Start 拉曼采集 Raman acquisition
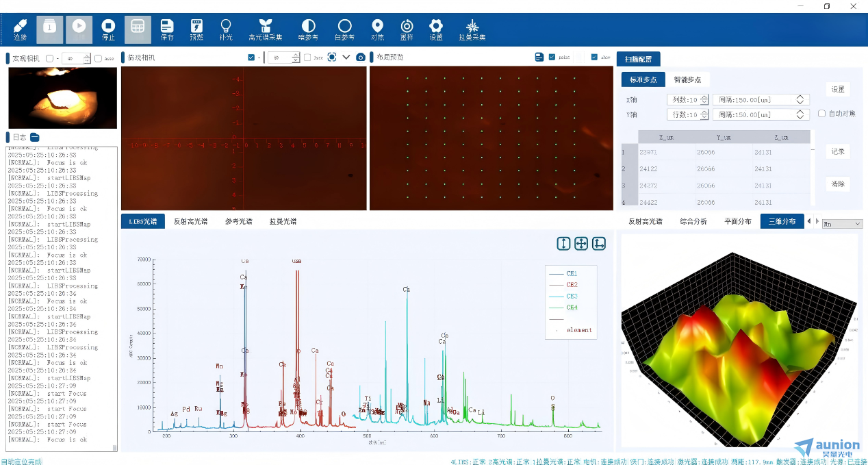Viewport: 868px width, 465px height. click(472, 29)
